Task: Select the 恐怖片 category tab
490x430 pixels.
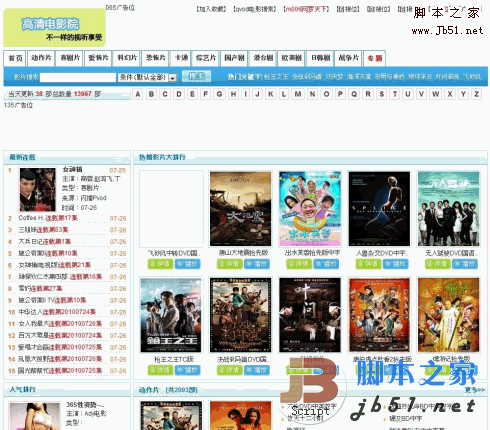Action: (155, 58)
